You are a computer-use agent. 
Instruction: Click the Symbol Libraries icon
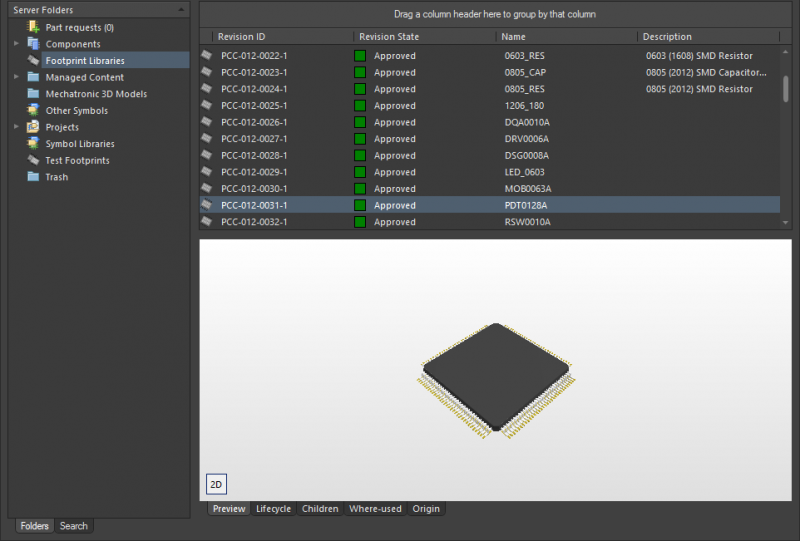point(33,144)
